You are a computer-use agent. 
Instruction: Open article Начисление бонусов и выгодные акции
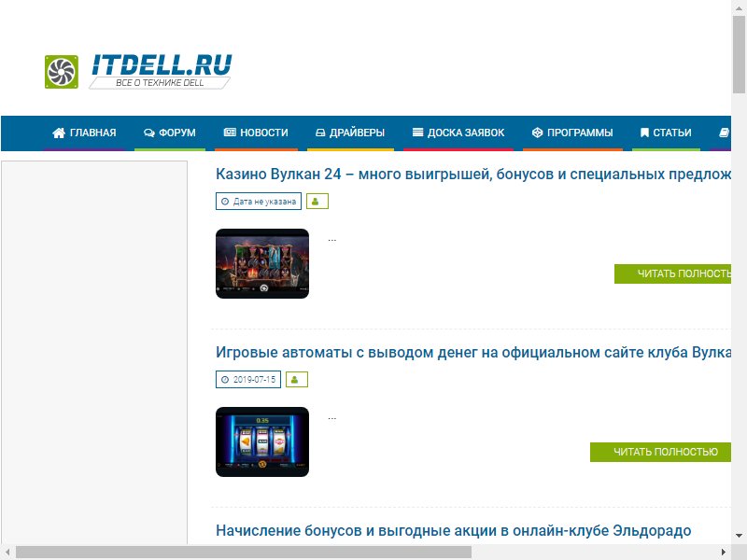click(x=453, y=530)
